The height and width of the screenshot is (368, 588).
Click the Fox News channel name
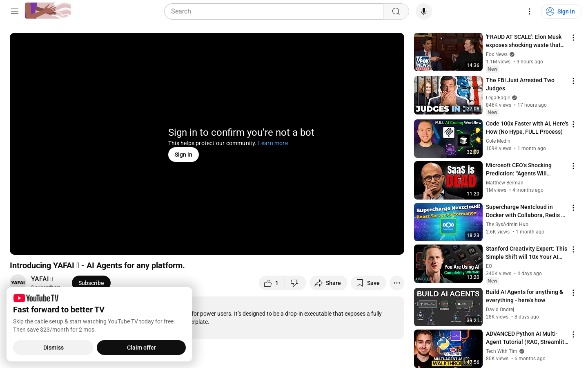point(497,54)
